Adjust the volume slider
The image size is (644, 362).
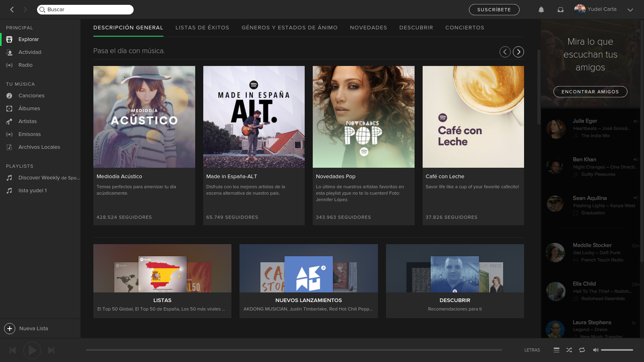coord(617,350)
